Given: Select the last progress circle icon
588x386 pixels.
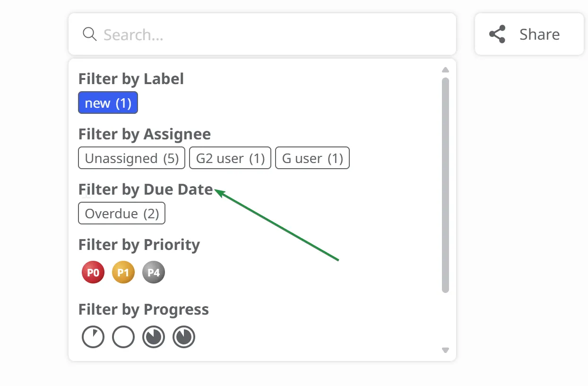Looking at the screenshot, I should pyautogui.click(x=184, y=337).
